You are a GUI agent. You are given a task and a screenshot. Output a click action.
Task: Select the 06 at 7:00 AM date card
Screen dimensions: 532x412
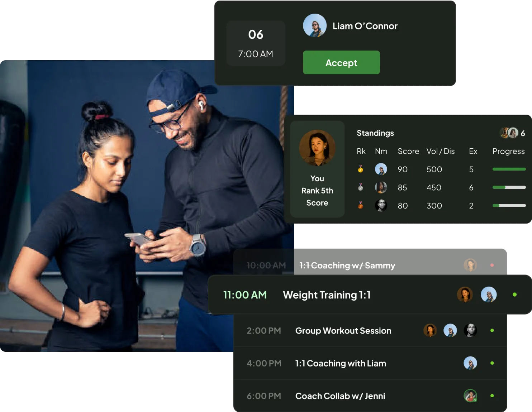(256, 43)
